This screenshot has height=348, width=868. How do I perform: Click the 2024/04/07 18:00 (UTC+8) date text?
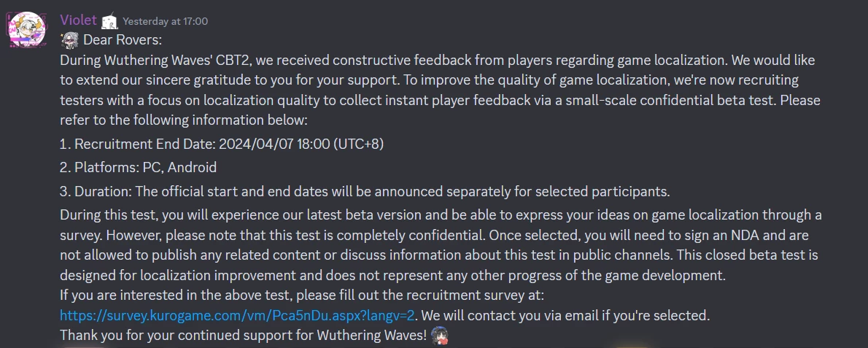point(301,144)
